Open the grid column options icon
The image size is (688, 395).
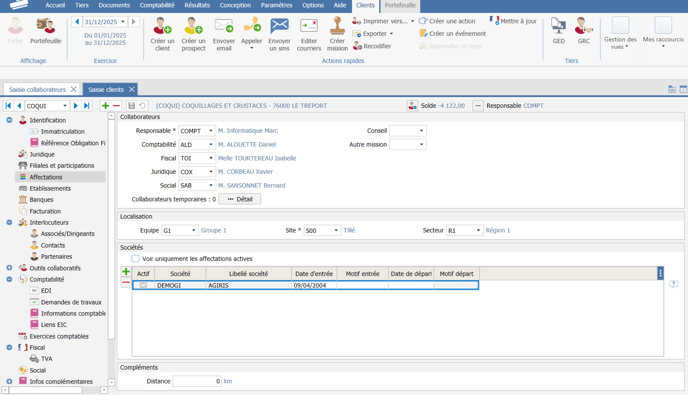tap(660, 273)
